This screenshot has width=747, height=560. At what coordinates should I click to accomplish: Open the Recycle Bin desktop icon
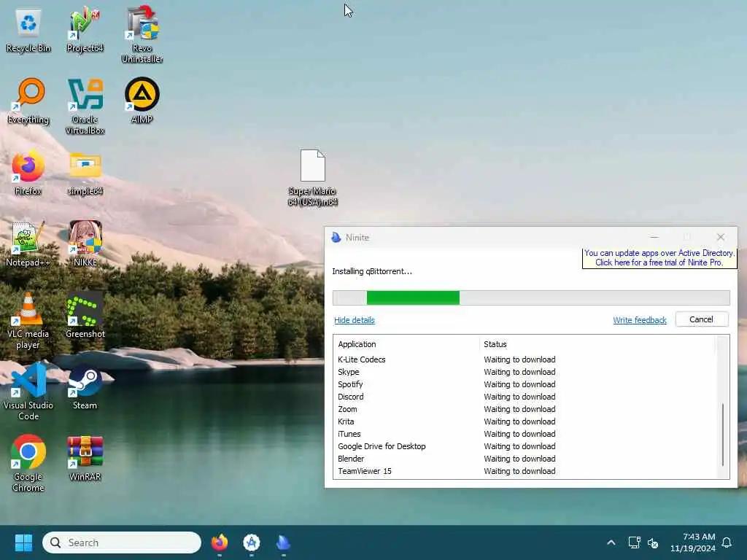click(28, 31)
